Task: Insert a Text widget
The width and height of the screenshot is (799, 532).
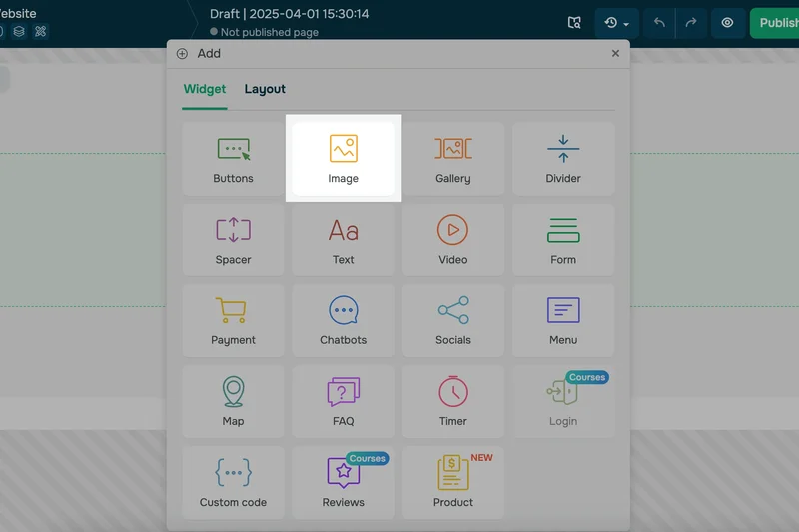Action: (x=343, y=240)
